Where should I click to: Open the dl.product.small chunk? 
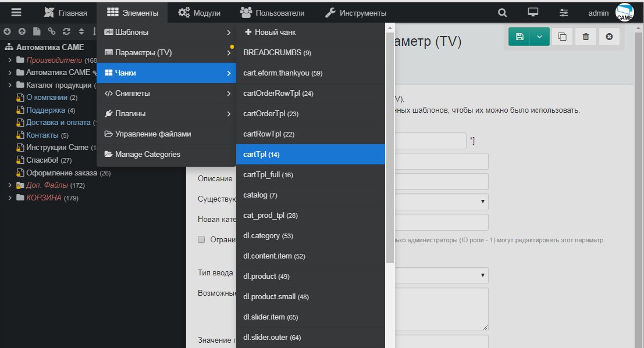point(311,297)
